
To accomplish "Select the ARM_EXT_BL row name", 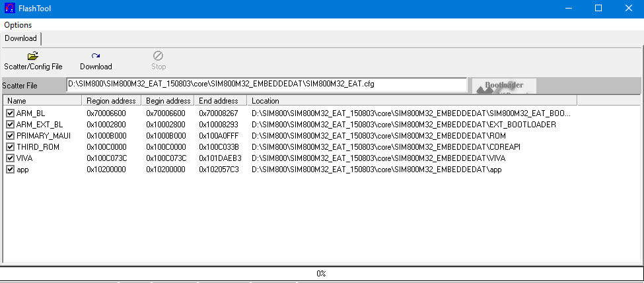I will pos(40,124).
